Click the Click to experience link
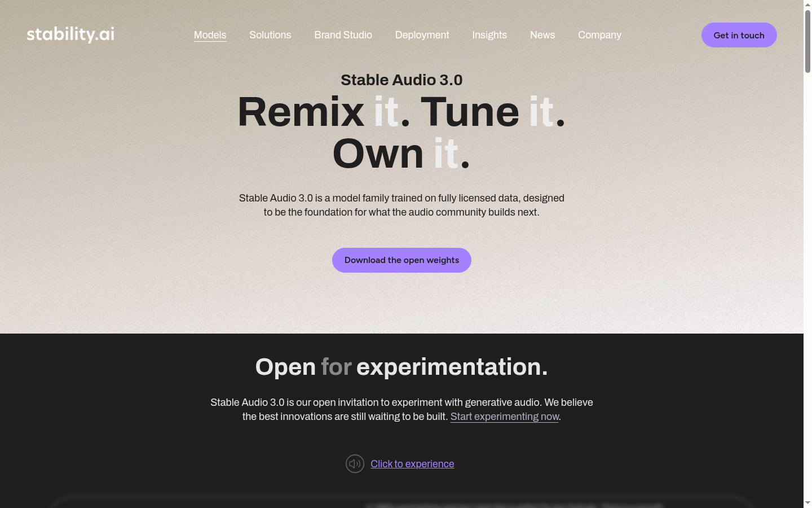Screen dimensions: 812x508 point(412,464)
